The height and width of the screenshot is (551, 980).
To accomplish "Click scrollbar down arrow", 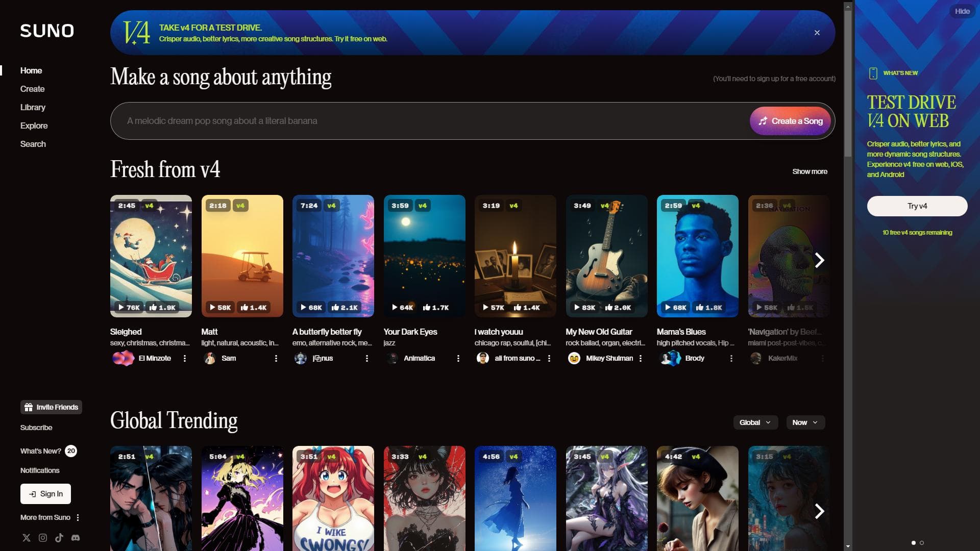I will (848, 546).
